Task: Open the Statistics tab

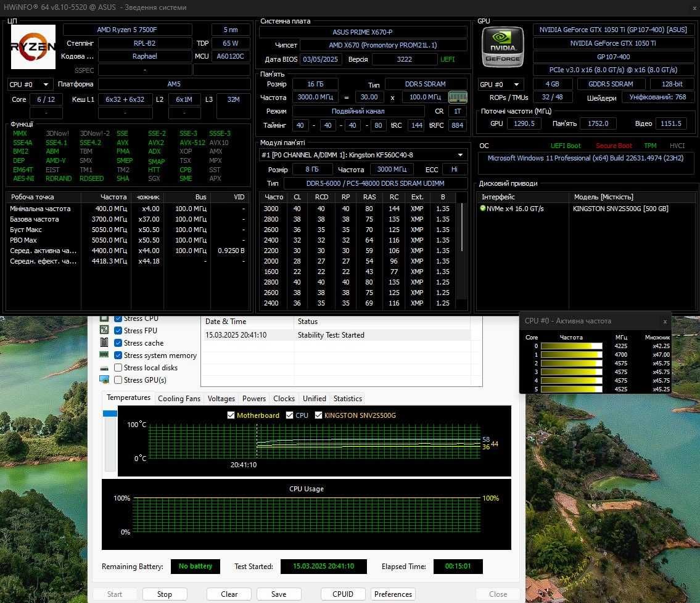Action: point(348,399)
